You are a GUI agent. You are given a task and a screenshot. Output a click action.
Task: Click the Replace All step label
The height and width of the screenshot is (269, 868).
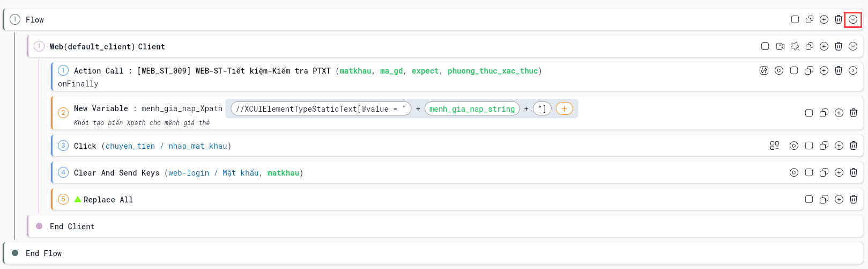pyautogui.click(x=108, y=200)
